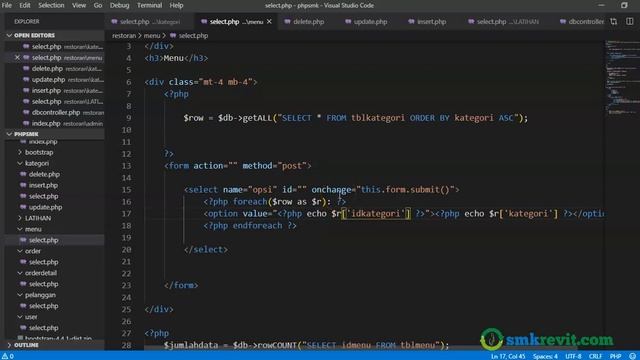Collapse the orderdetail folder
Screen dimensions: 640x360
(x=40, y=273)
